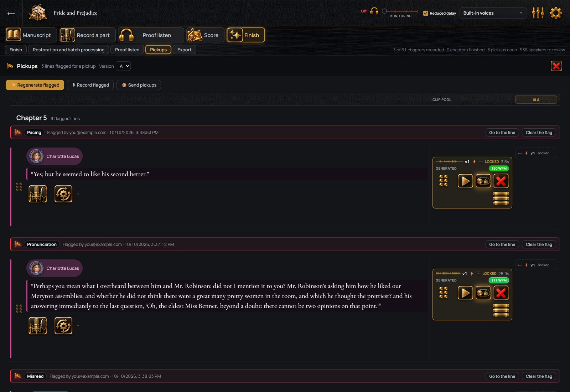Toggle the Reduced delay checkbox
The width and height of the screenshot is (570, 392).
click(x=425, y=13)
